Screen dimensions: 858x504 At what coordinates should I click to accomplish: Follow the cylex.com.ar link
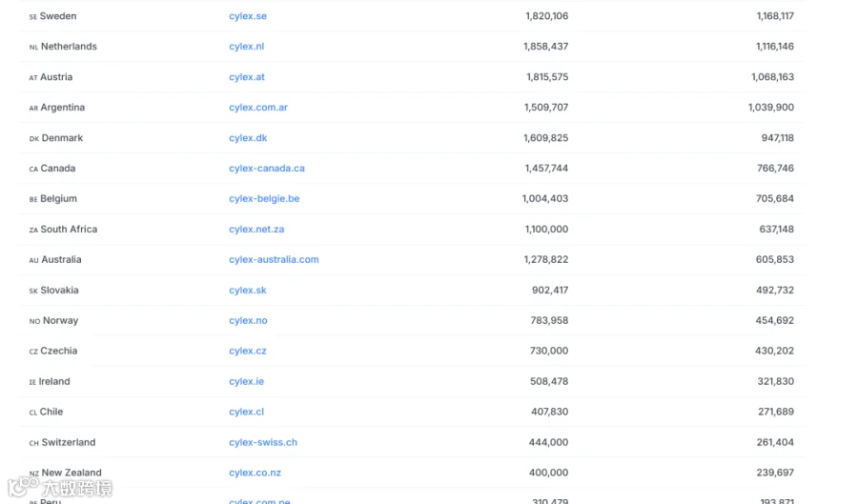coord(257,108)
